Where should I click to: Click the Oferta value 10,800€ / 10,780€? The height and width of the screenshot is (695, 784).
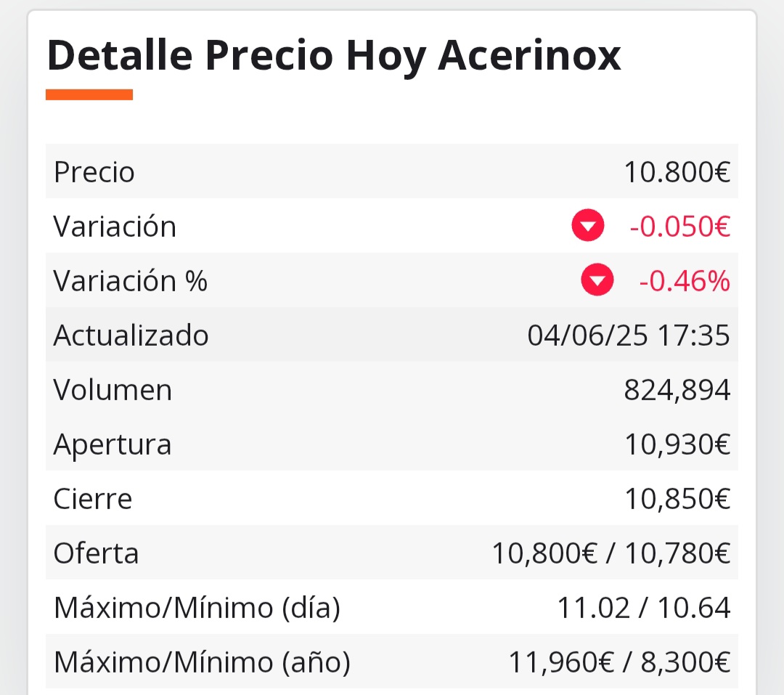pyautogui.click(x=611, y=553)
